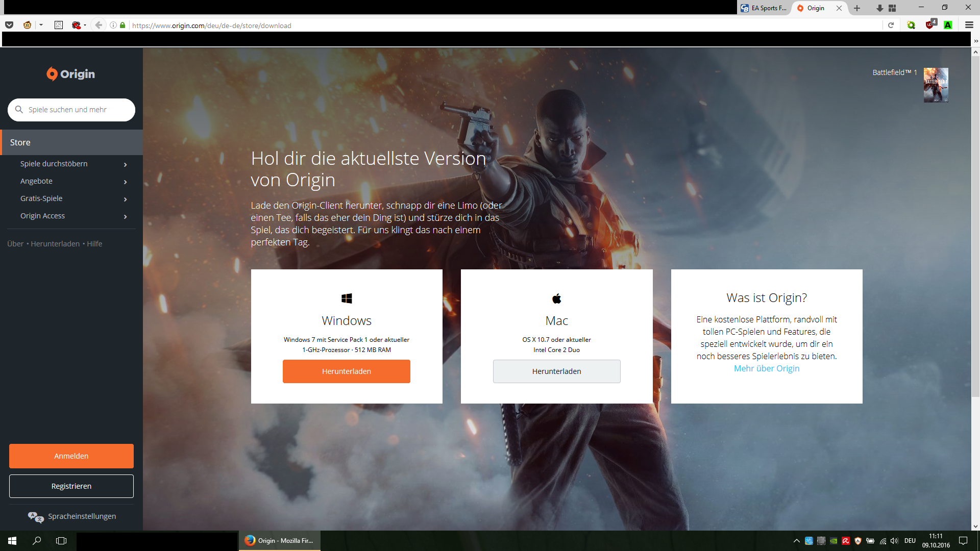
Task: Click the tab groups grid icon
Action: tap(892, 8)
